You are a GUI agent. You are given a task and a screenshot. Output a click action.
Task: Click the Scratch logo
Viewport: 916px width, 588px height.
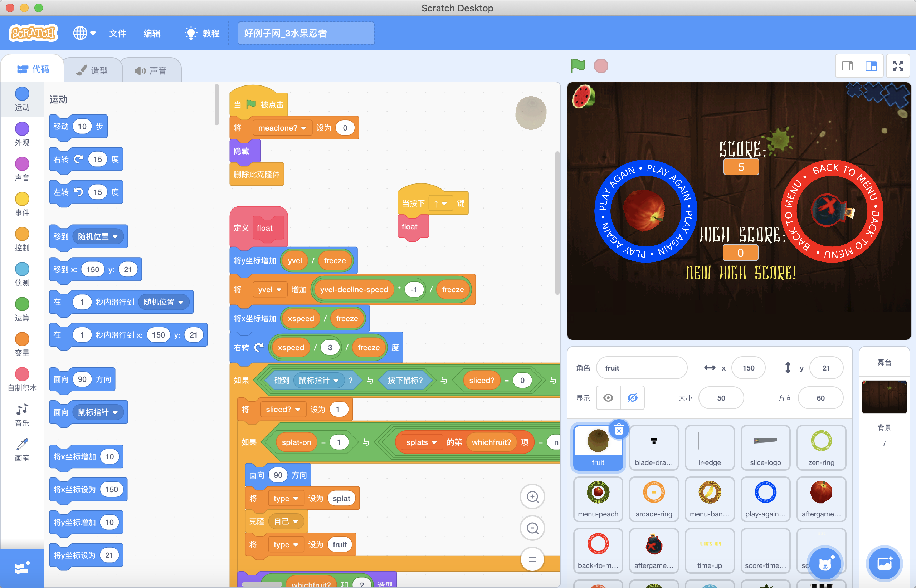coord(33,33)
